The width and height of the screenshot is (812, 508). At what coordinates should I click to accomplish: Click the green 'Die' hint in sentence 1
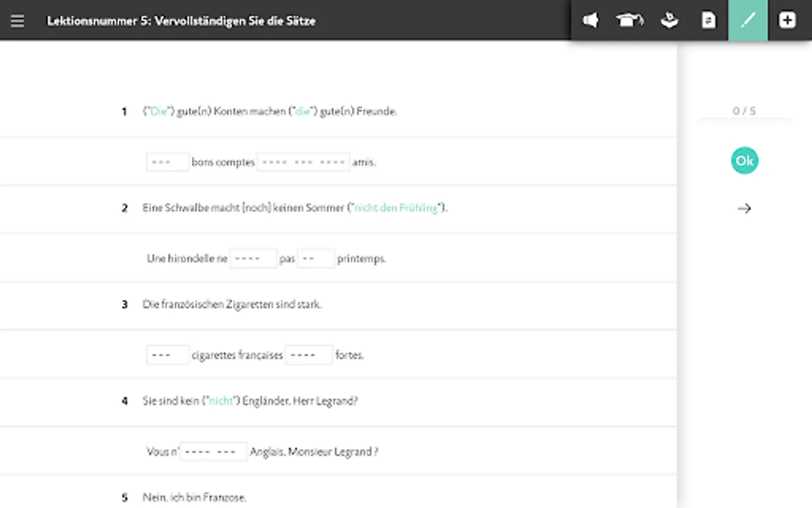pyautogui.click(x=158, y=111)
